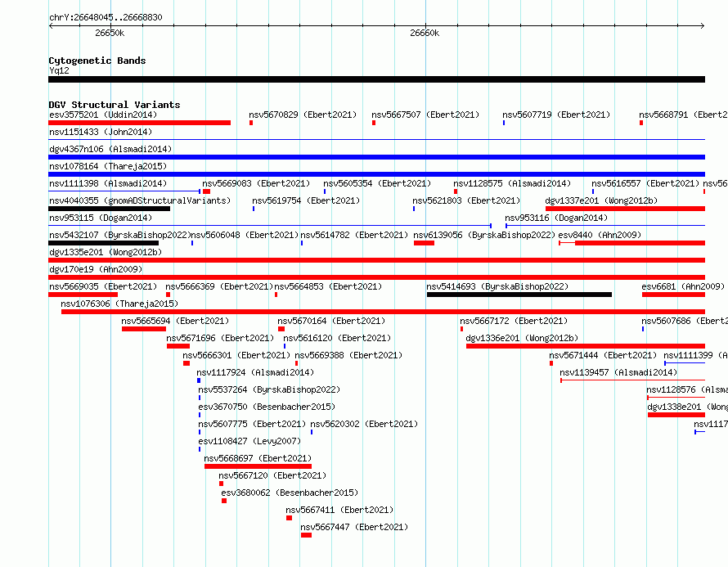Click nsv5605354 (Ebert2021) variant label

(377, 183)
